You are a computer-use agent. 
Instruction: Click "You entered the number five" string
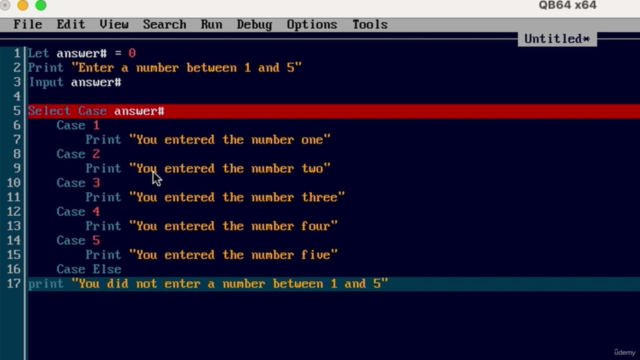coord(233,255)
